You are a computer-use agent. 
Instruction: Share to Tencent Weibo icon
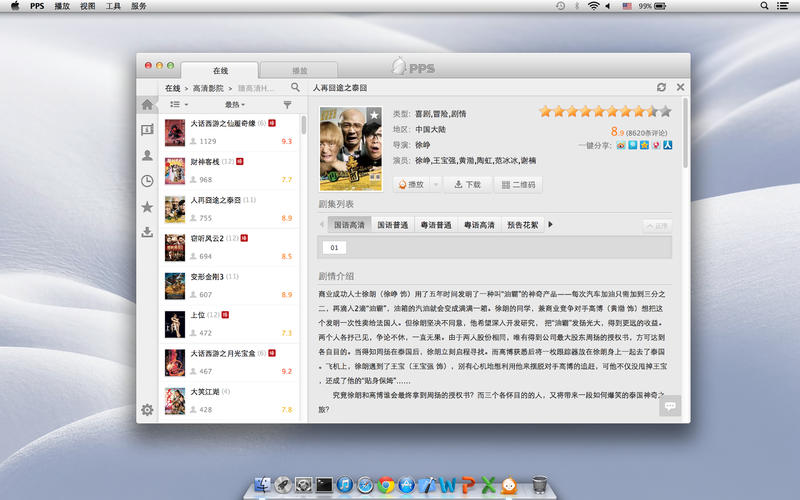click(x=633, y=145)
